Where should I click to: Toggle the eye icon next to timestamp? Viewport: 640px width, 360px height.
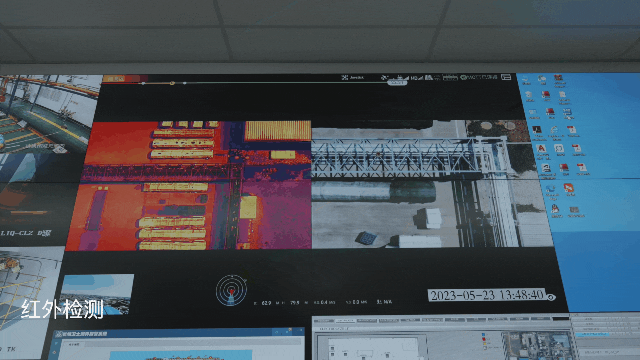pyautogui.click(x=551, y=297)
